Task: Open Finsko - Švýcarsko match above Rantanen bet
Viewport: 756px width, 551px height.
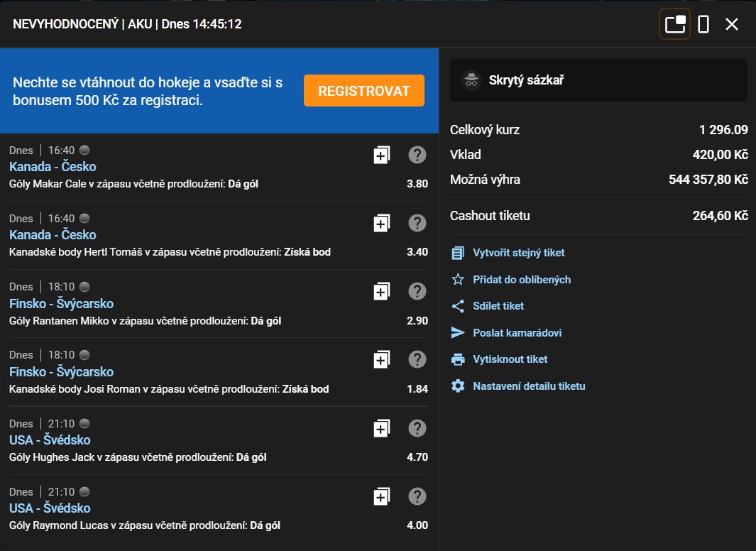Action: (x=61, y=304)
